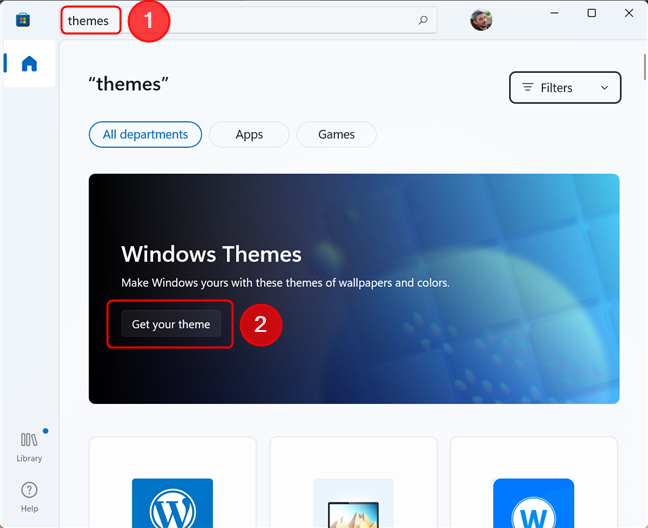Open the user profile avatar
The width and height of the screenshot is (648, 528).
tap(481, 19)
